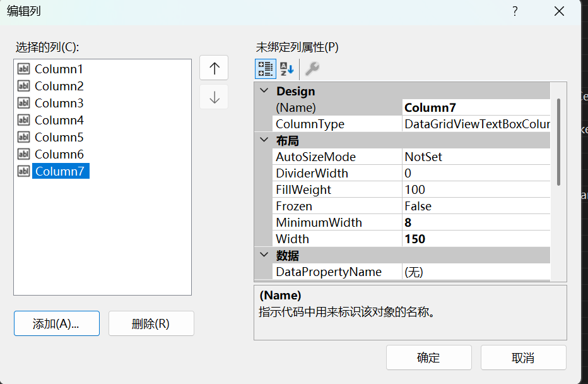Confirm changes with the 确定 button
The width and height of the screenshot is (588, 384).
428,357
